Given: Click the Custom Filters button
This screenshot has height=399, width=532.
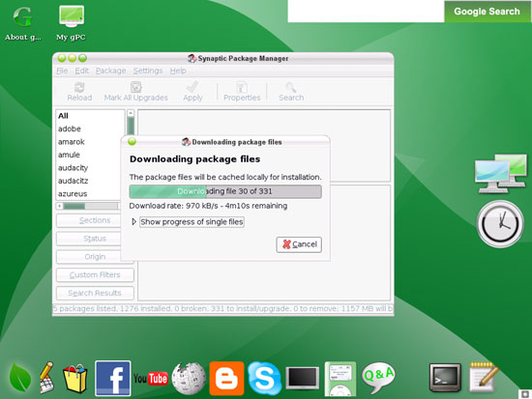Looking at the screenshot, I should [95, 275].
